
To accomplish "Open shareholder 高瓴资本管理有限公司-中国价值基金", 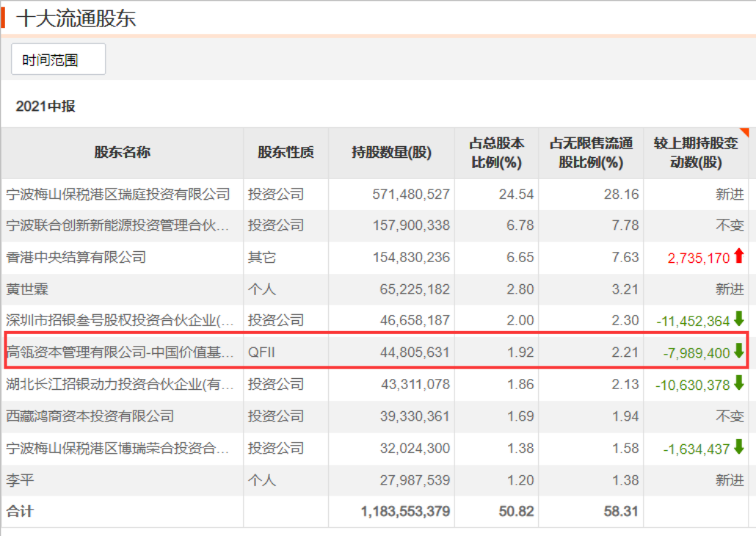I will point(120,352).
